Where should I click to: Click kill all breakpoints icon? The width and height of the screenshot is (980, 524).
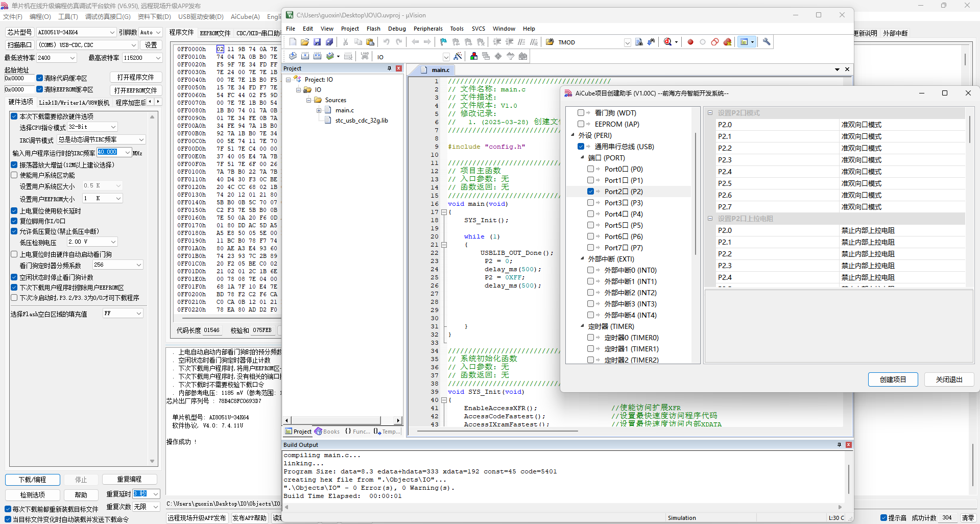click(x=727, y=42)
